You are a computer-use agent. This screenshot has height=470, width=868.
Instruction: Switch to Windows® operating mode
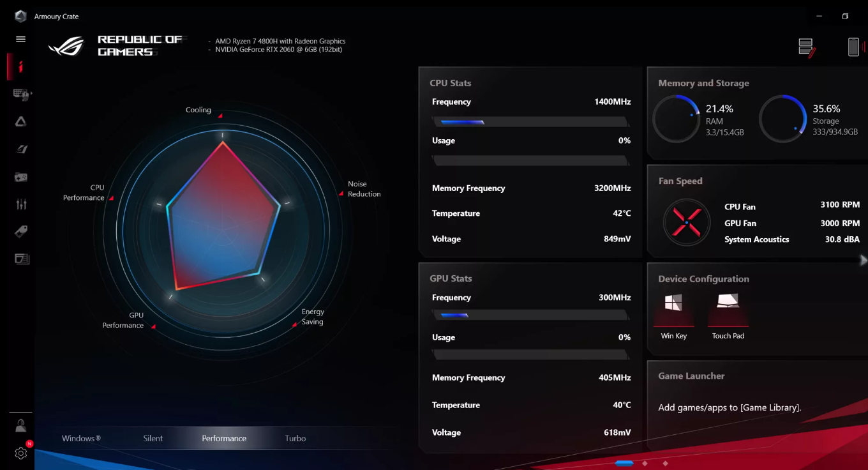tap(82, 439)
